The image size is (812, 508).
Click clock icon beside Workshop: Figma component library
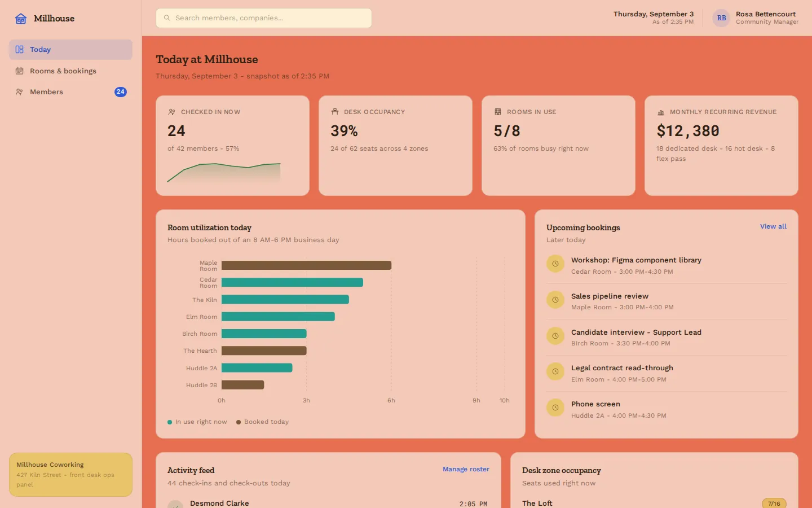pos(555,264)
